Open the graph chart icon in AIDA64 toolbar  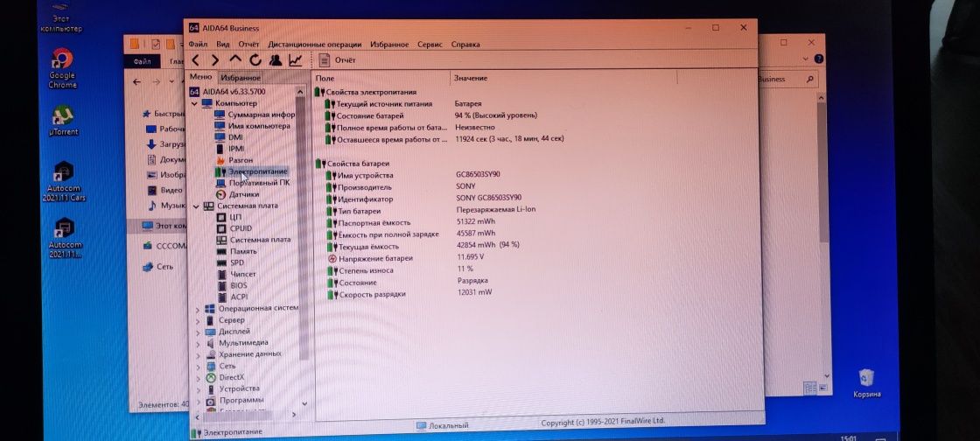[x=295, y=60]
